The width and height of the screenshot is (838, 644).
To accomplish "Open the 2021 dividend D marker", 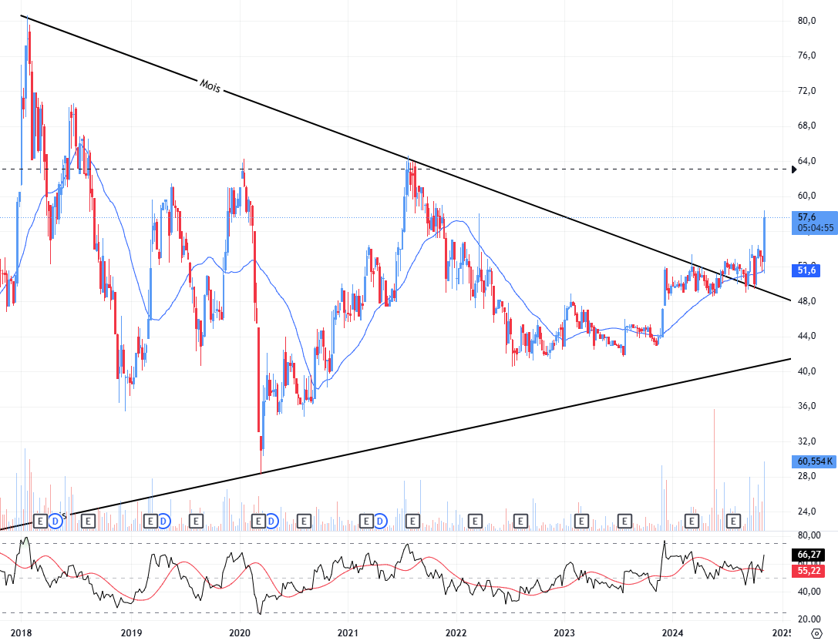I will tap(380, 521).
